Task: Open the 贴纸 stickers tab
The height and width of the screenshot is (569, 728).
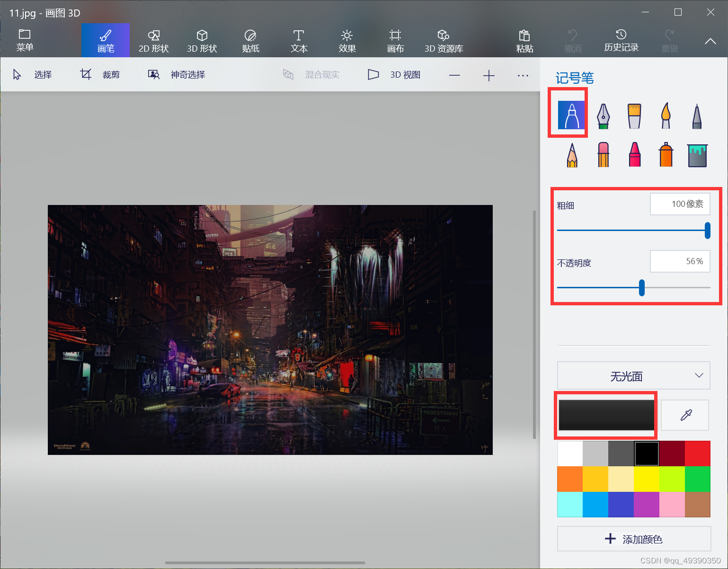Action: pyautogui.click(x=250, y=41)
